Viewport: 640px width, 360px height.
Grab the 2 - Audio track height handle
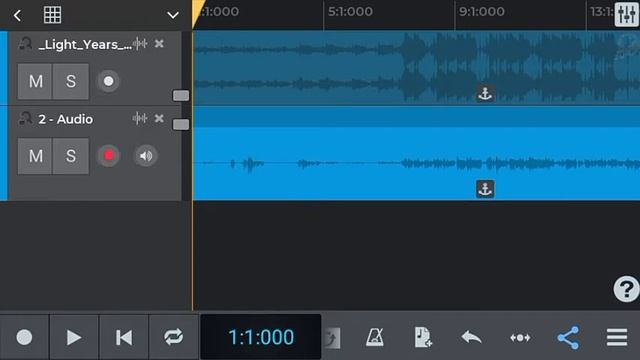pos(181,124)
